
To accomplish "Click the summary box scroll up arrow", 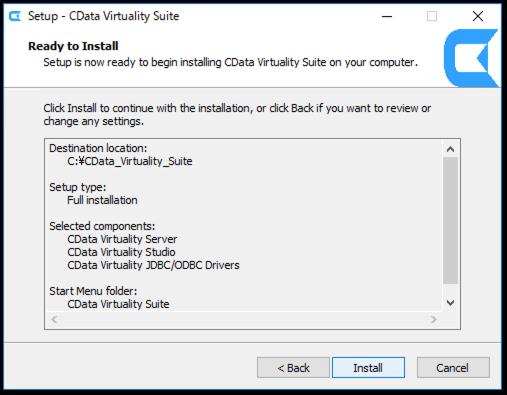I will [x=450, y=149].
